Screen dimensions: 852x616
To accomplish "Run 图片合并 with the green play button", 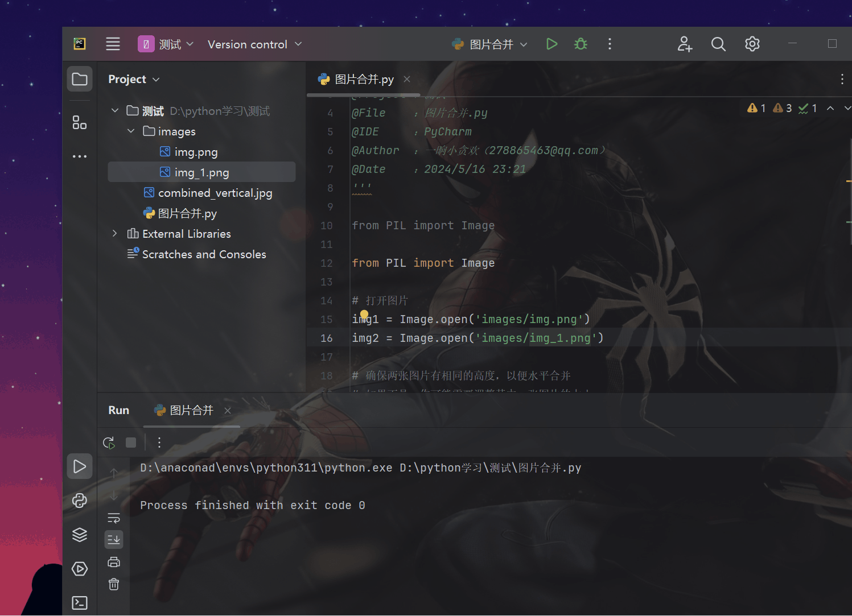I will [x=551, y=44].
